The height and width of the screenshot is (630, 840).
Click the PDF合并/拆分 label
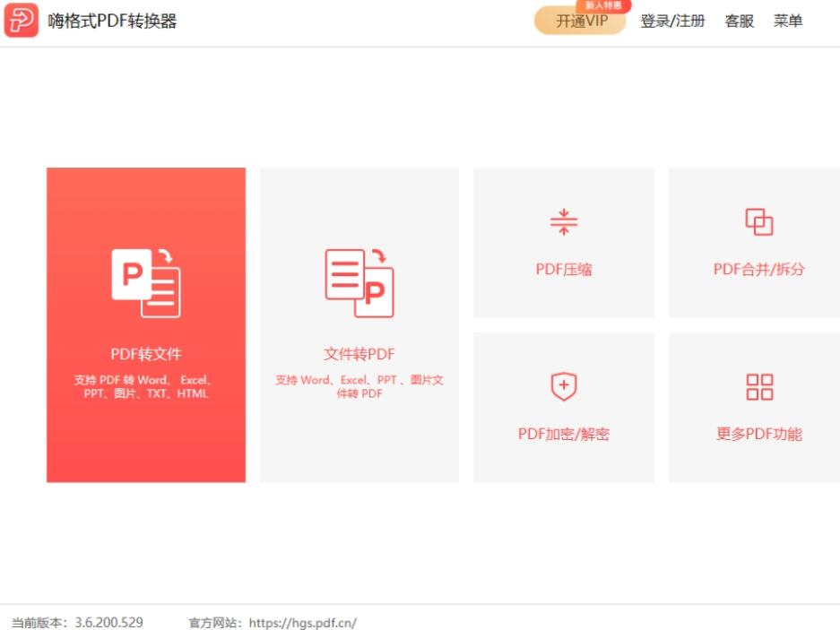tap(759, 269)
